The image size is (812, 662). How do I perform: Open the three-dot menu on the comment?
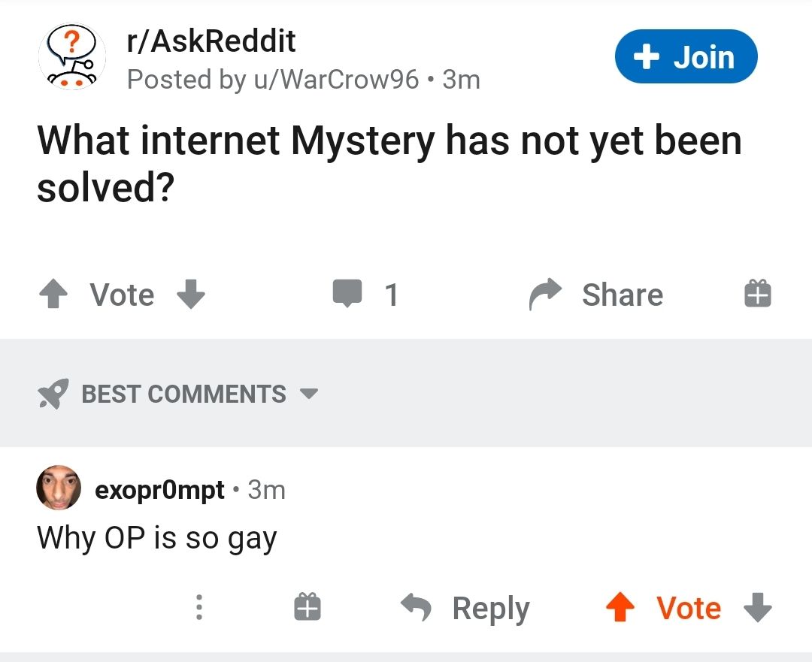point(198,607)
